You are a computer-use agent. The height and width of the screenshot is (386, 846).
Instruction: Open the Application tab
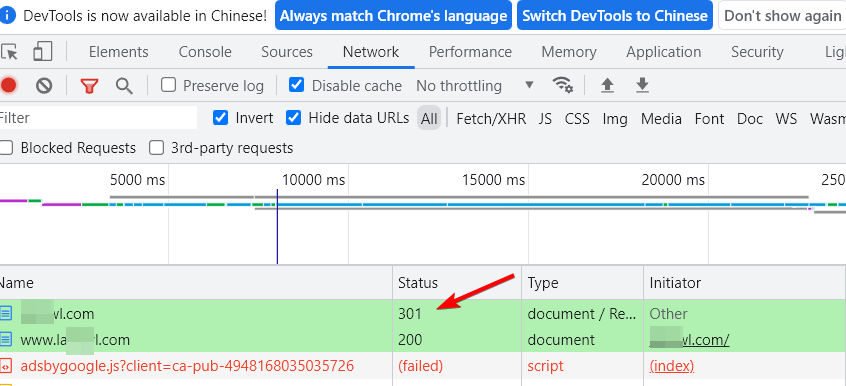(664, 52)
